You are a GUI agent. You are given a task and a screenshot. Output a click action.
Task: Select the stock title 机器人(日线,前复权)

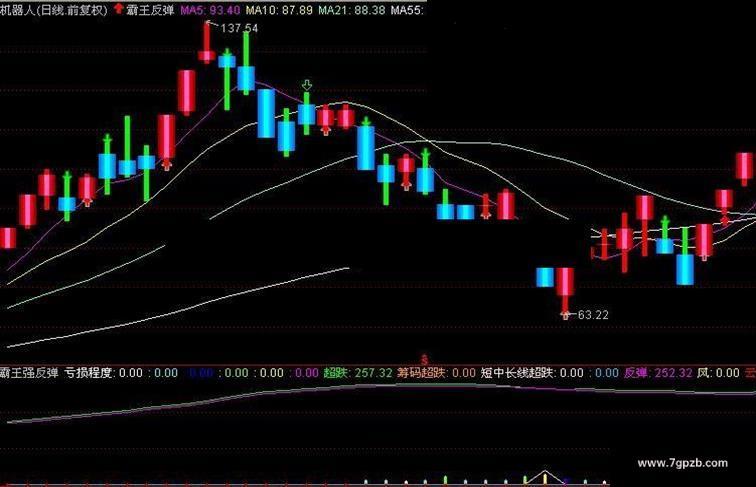(54, 10)
